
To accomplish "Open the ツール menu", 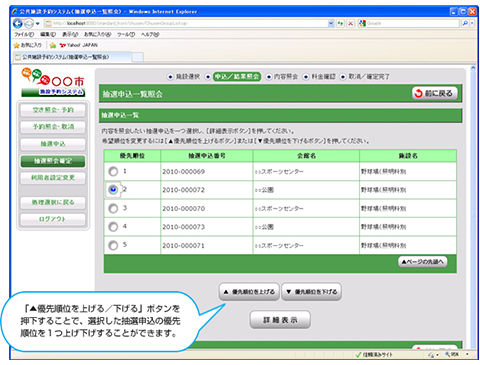I will coord(126,34).
